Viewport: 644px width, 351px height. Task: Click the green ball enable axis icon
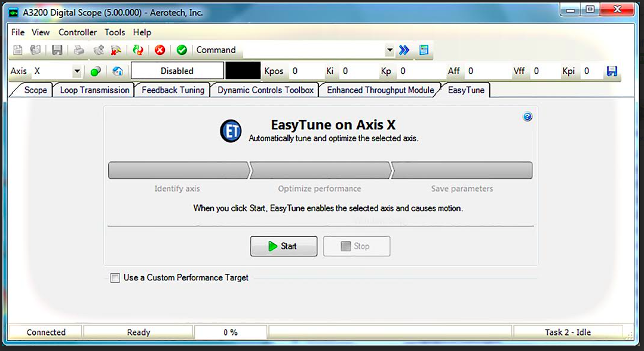click(96, 72)
